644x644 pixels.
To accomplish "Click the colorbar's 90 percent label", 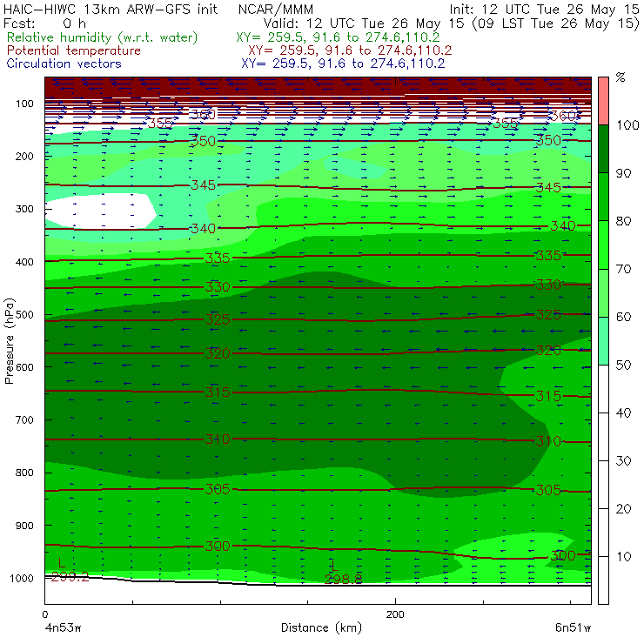I will click(x=623, y=173).
